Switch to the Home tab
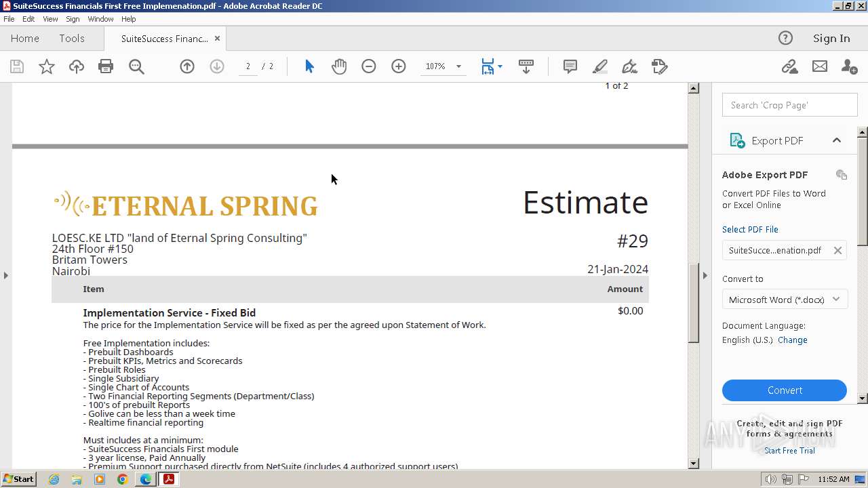The width and height of the screenshot is (868, 488). 25,39
